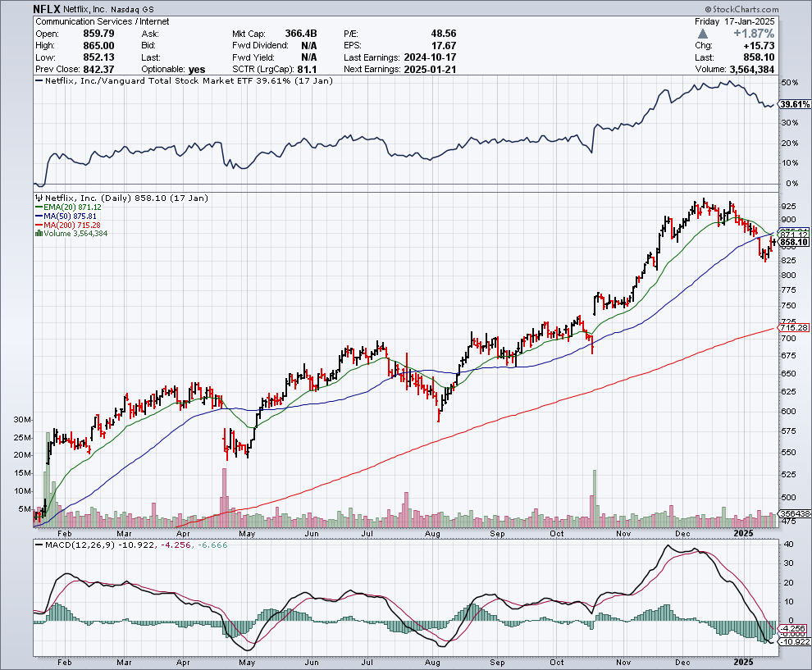
Task: Click the +1.87% percent change
Action: coord(754,34)
